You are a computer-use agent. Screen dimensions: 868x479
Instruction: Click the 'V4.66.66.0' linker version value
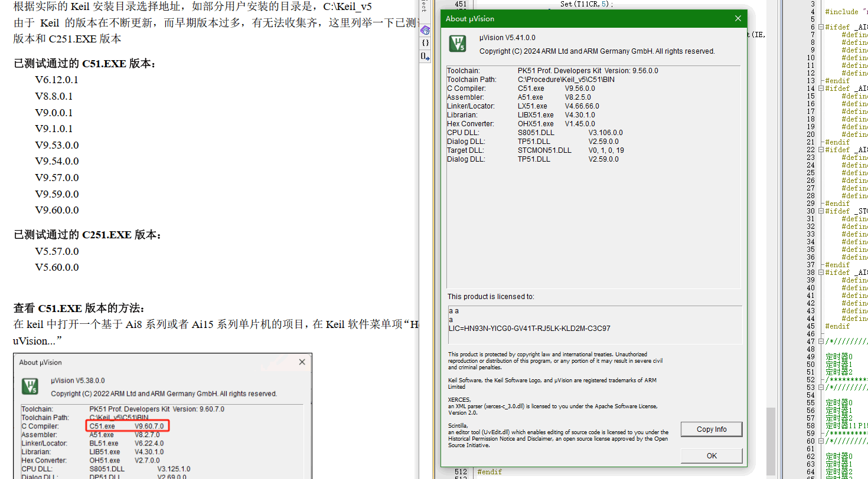(x=582, y=106)
